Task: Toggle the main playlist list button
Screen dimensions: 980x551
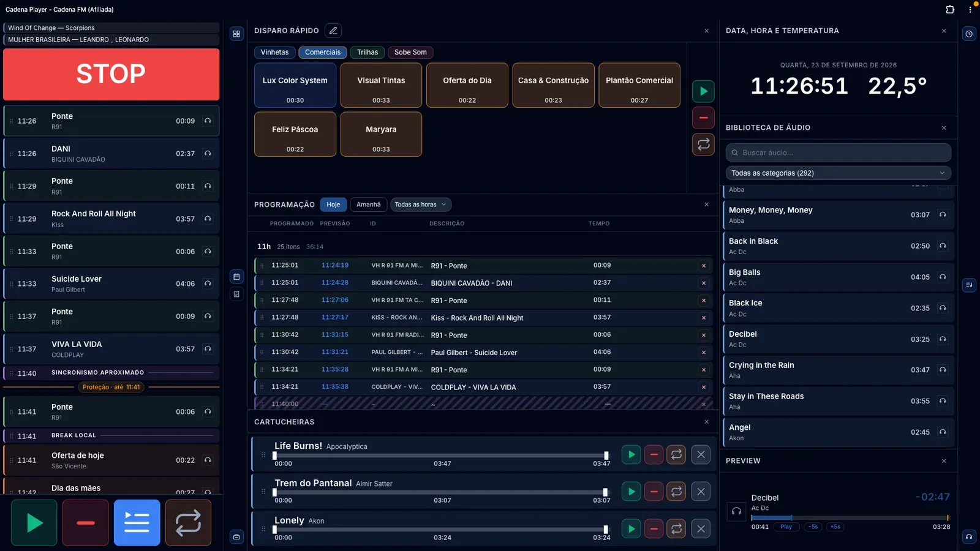Action: pyautogui.click(x=137, y=523)
